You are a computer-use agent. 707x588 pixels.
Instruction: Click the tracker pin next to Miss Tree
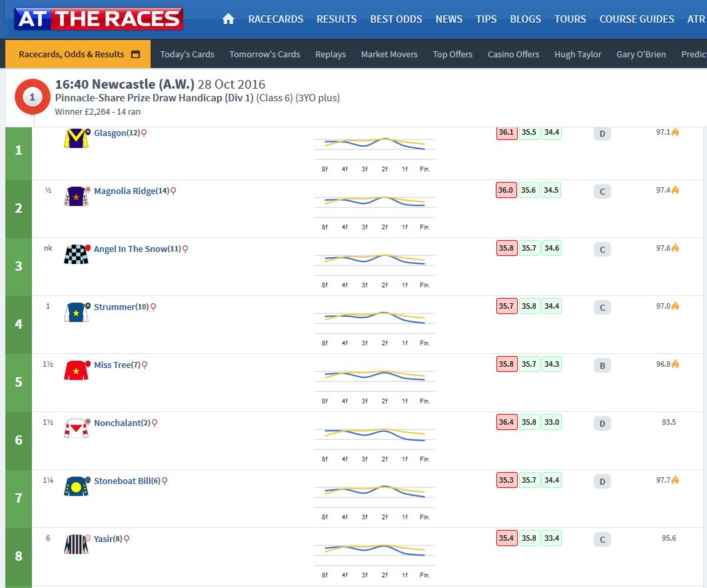pyautogui.click(x=145, y=365)
